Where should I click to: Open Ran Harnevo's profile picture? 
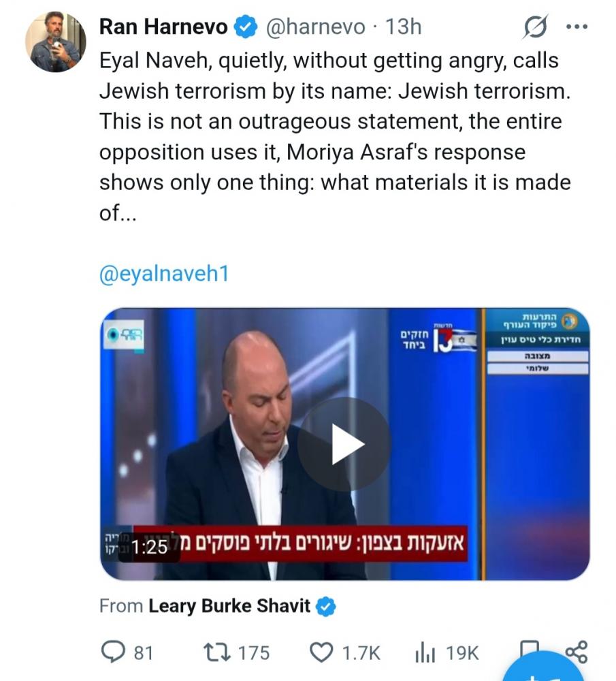[x=56, y=42]
